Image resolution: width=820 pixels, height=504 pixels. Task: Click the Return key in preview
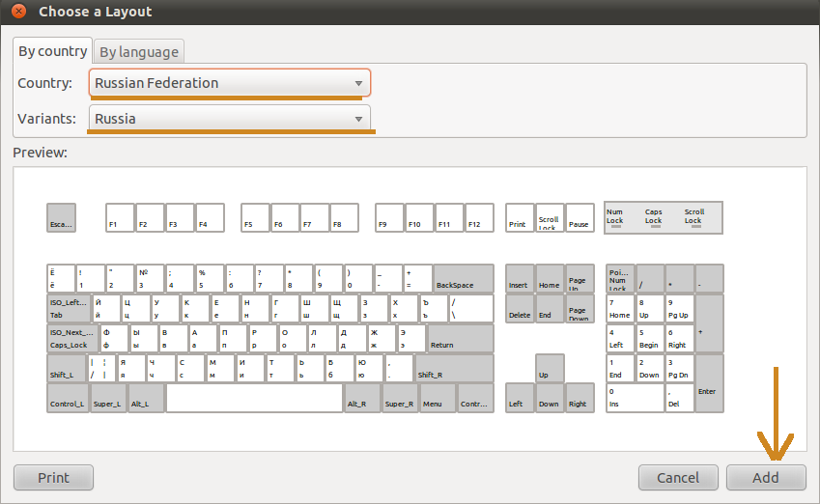(x=460, y=338)
